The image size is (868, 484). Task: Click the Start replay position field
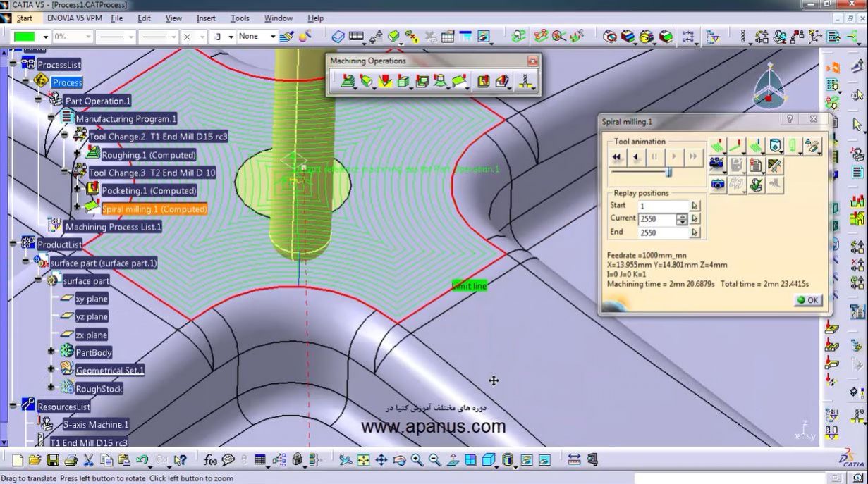(x=663, y=206)
